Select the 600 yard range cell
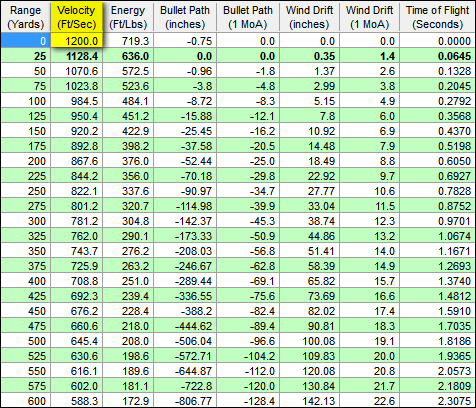The width and height of the screenshot is (476, 408). 26,400
